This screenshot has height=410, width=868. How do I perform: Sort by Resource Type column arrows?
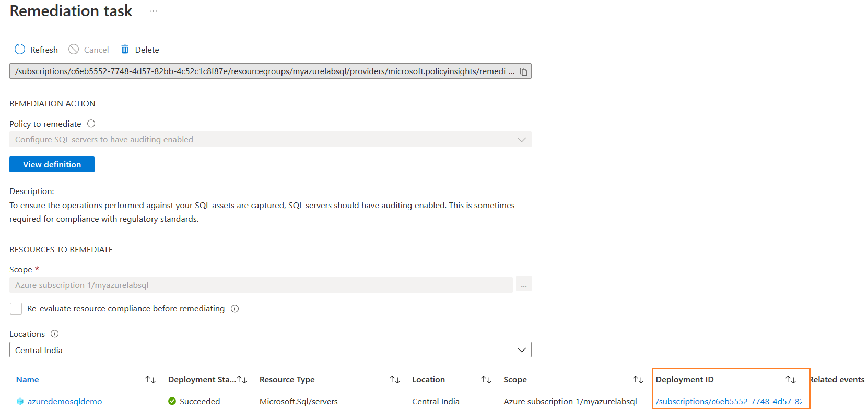[395, 380]
